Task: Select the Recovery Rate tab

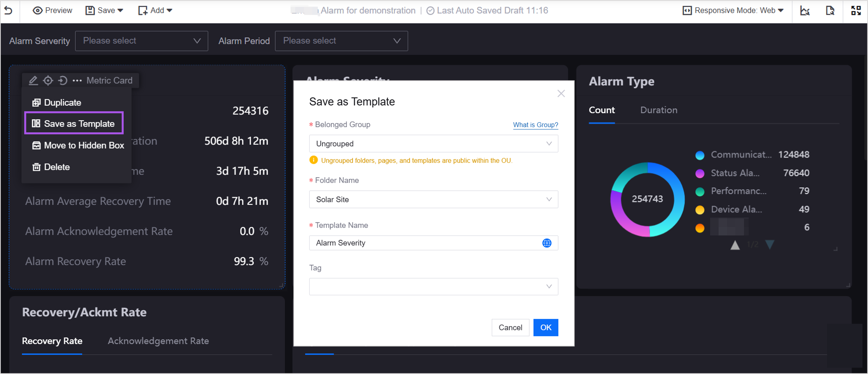Action: [x=52, y=341]
